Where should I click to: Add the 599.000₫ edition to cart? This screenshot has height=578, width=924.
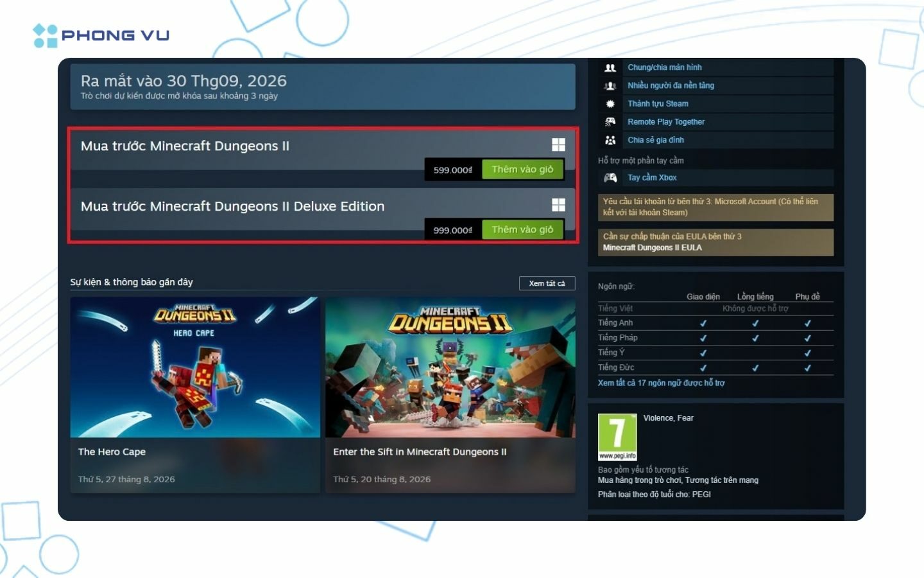pyautogui.click(x=522, y=170)
